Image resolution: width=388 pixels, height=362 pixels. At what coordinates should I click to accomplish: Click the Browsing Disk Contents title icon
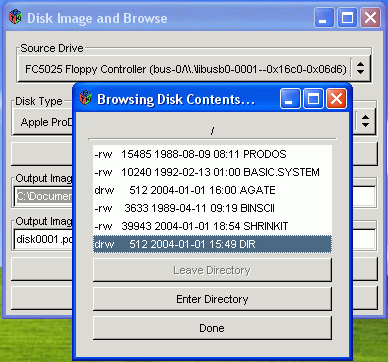(85, 98)
